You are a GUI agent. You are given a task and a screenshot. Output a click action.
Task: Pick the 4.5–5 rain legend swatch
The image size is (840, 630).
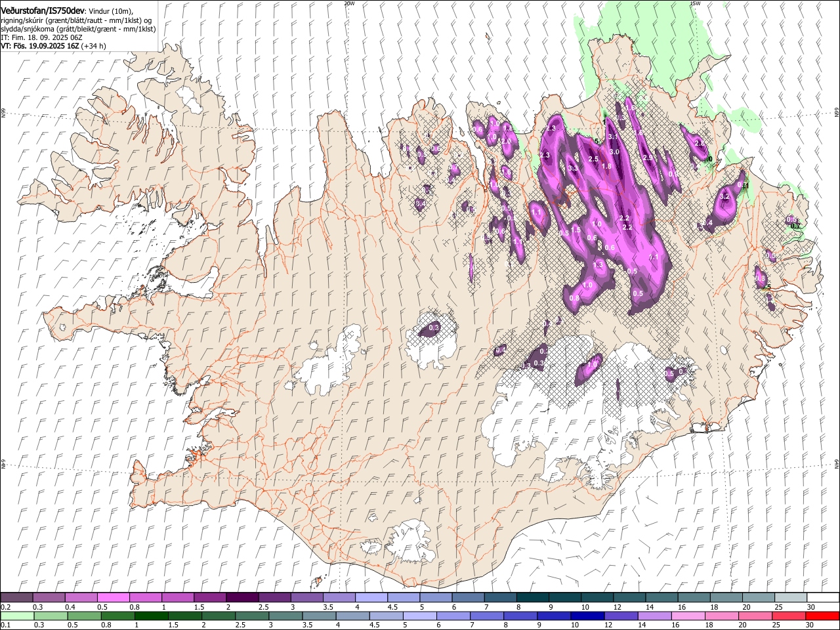(385, 616)
